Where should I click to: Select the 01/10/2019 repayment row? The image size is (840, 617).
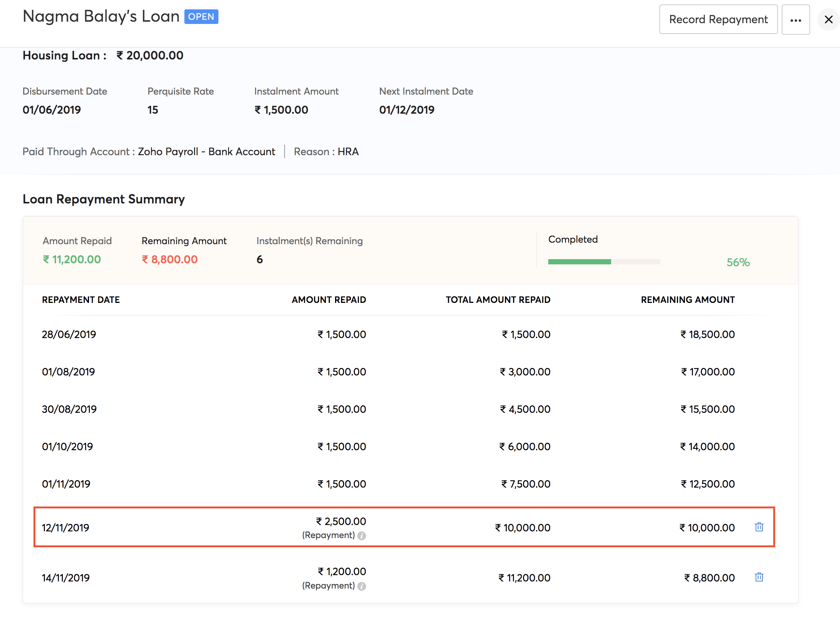67,446
